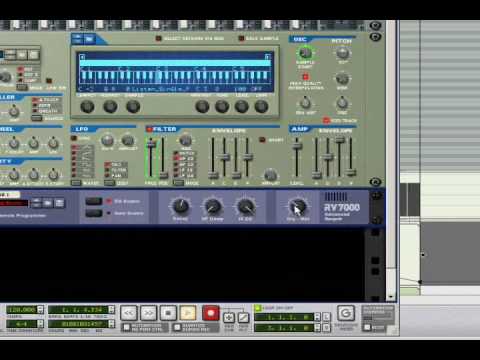Click the LFO Rate knob
The height and width of the screenshot is (360, 480).
[x=107, y=140]
